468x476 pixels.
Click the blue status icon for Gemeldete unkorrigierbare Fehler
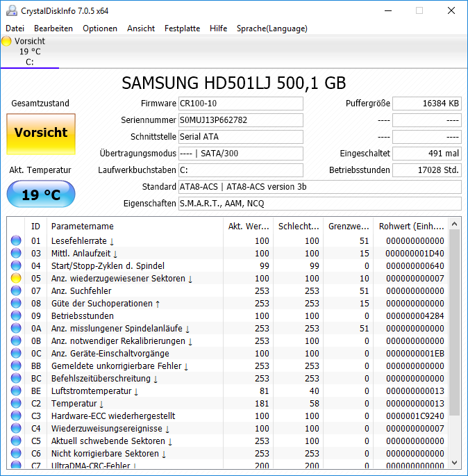point(16,366)
